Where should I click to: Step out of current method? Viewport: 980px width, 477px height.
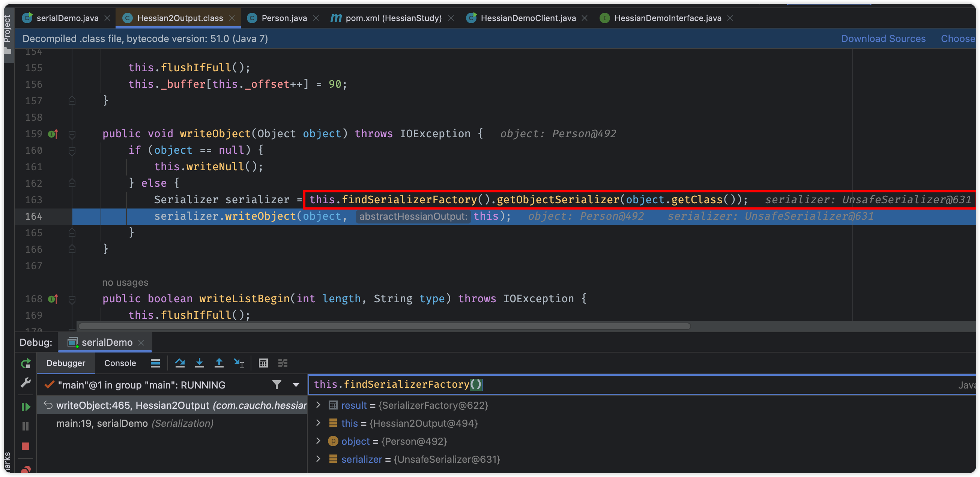(x=219, y=363)
